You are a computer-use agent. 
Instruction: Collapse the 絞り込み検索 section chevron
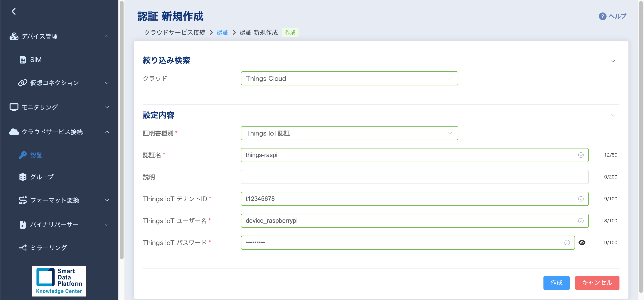coord(613,61)
